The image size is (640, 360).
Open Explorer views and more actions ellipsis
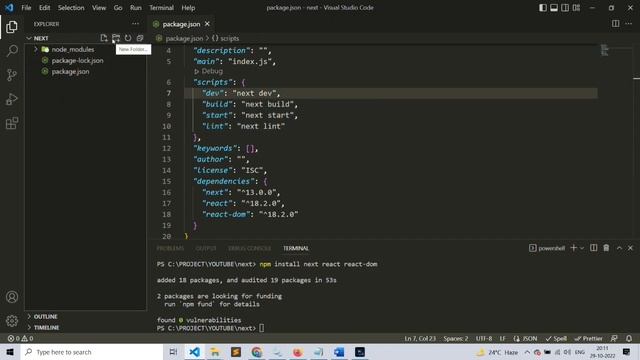point(136,24)
